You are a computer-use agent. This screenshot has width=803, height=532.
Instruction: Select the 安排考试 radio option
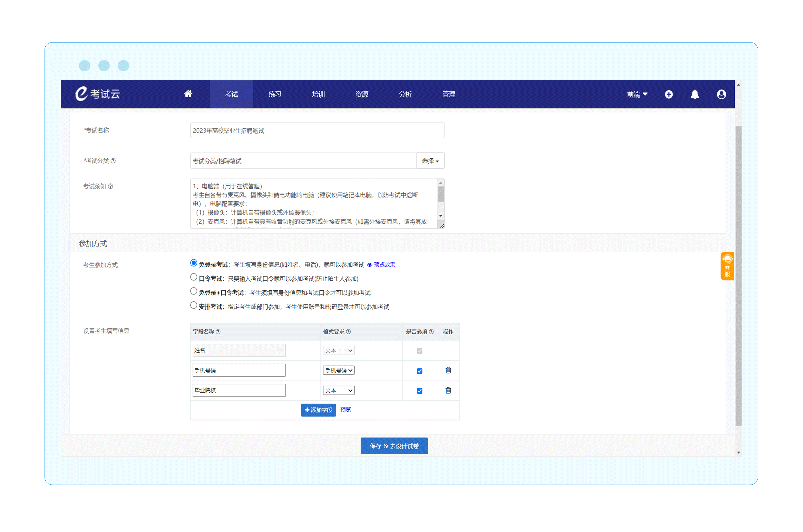click(194, 305)
